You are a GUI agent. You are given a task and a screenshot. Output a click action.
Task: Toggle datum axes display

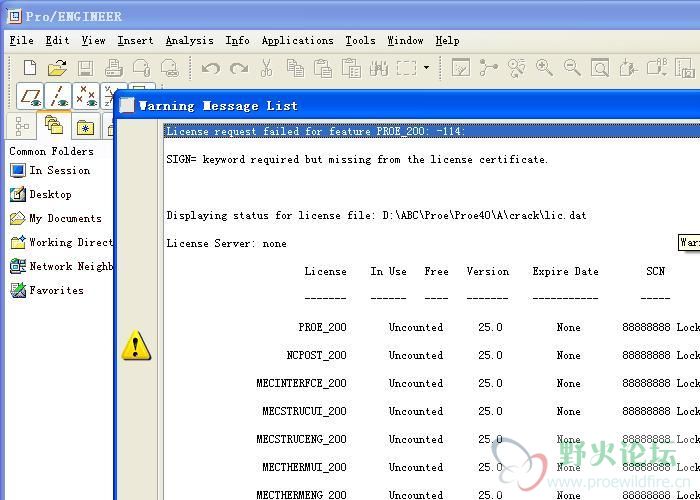[x=58, y=96]
